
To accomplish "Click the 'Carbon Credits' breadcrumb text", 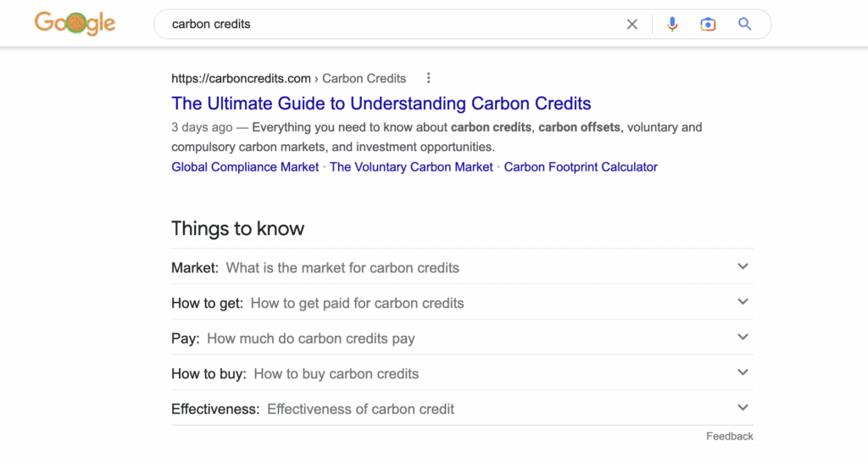I will [x=364, y=79].
